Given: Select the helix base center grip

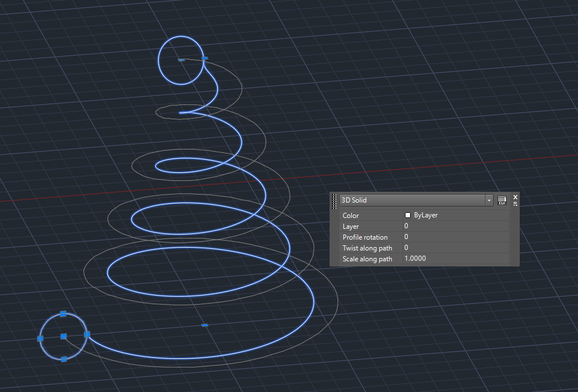Looking at the screenshot, I should [204, 325].
